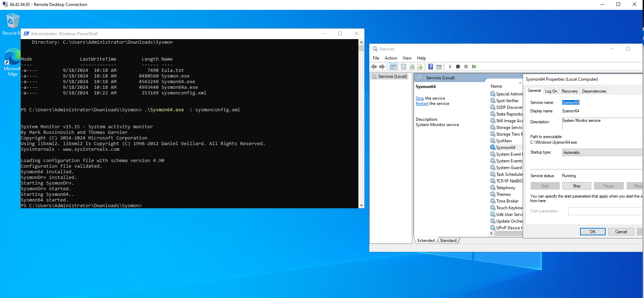Click the PowerShell scrollbar down arrow

tap(361, 205)
